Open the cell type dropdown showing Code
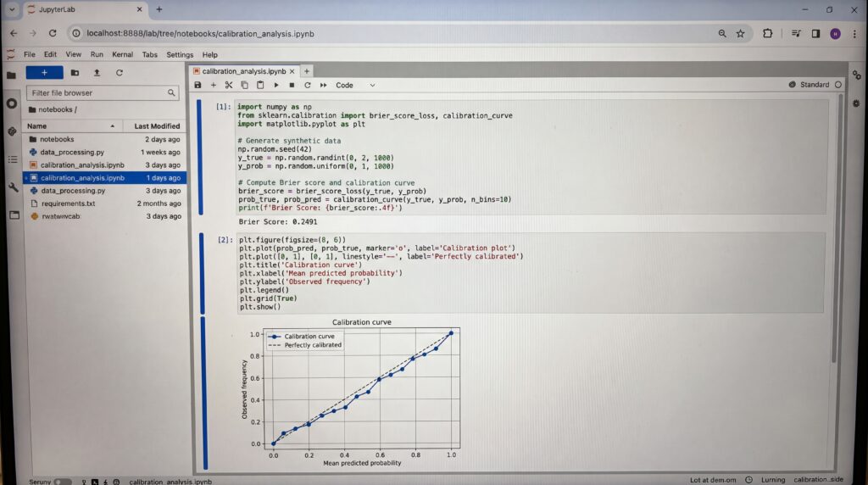The height and width of the screenshot is (485, 868). (x=355, y=86)
